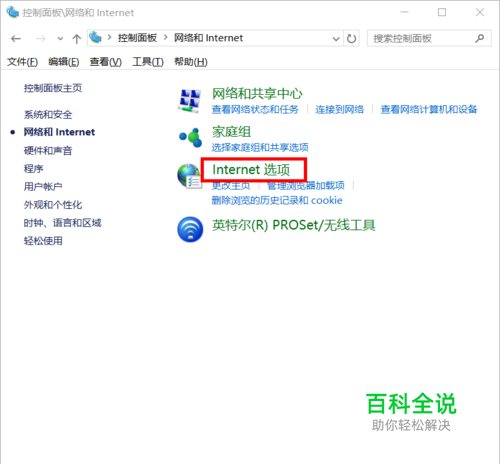Go to 控制面板主页 in sidebar
The image size is (500, 464).
tap(53, 88)
